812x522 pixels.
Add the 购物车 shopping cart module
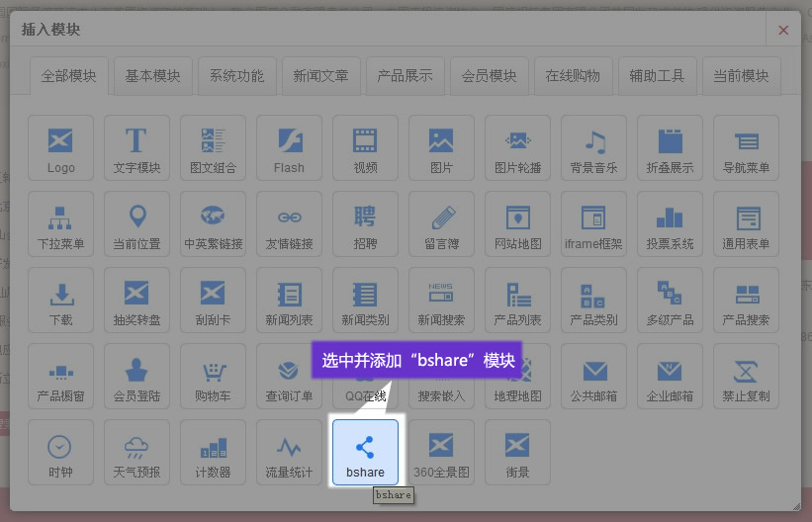213,375
